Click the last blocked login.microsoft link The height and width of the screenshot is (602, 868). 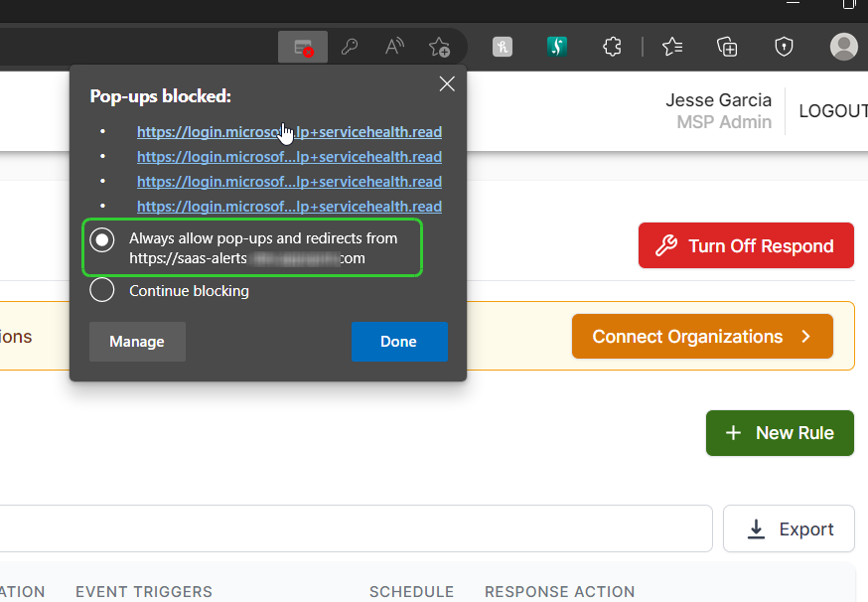[x=289, y=206]
